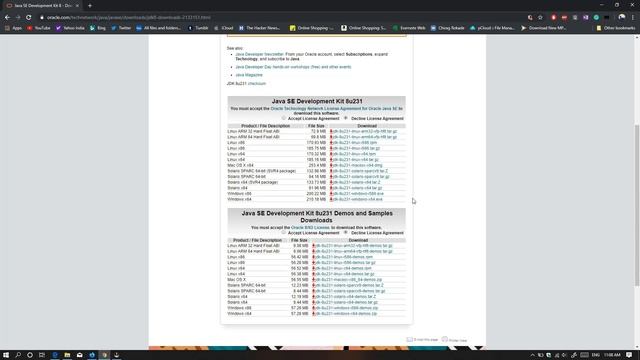Download jdk-8u231 linux arm32 tar.gz file
This screenshot has width=640, height=360.
pyautogui.click(x=364, y=131)
